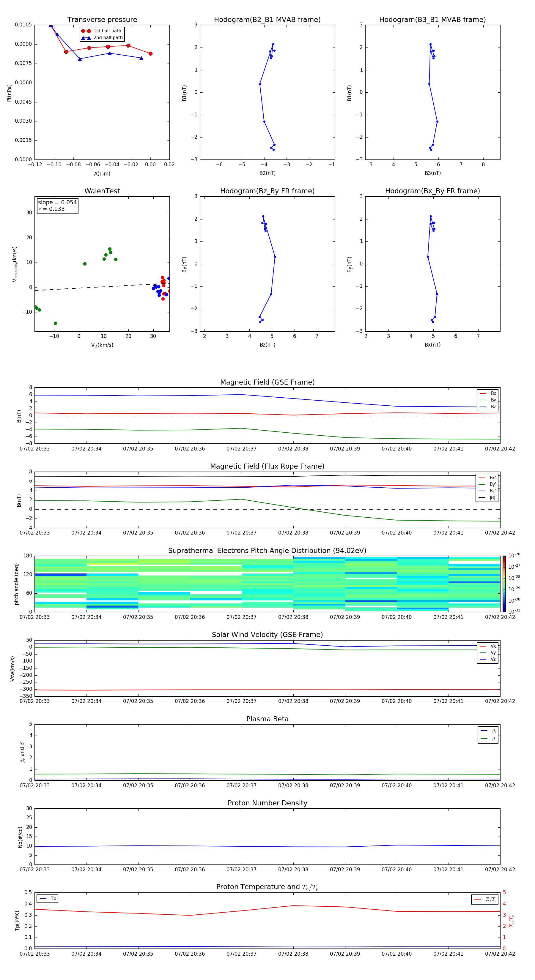The image size is (535, 980).
Task: Click the 'Bx(nT)' x-axis label
Action: [432, 345]
